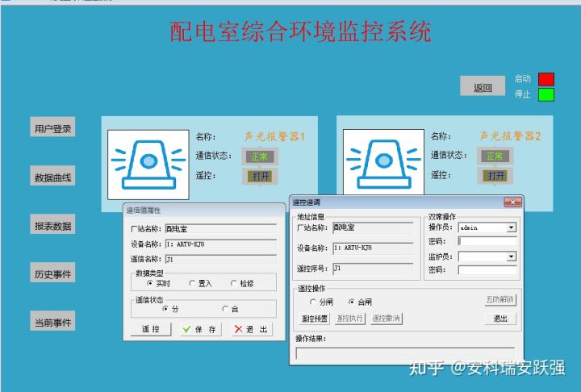This screenshot has width=581, height=392.
Task: Click the 保存 button with green checkmark
Action: coord(197,329)
